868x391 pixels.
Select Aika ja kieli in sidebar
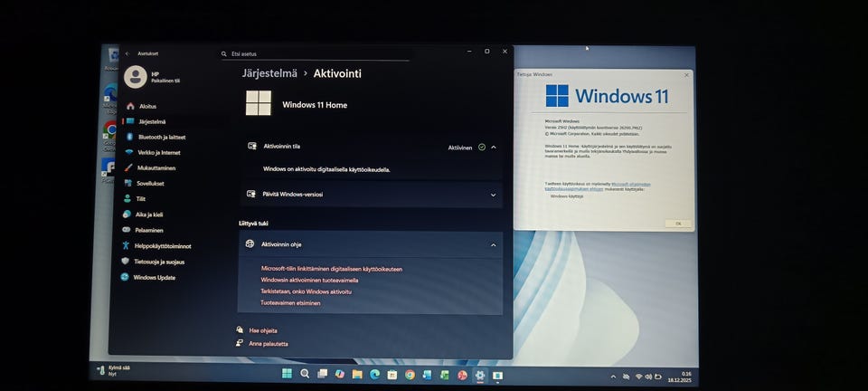click(149, 215)
